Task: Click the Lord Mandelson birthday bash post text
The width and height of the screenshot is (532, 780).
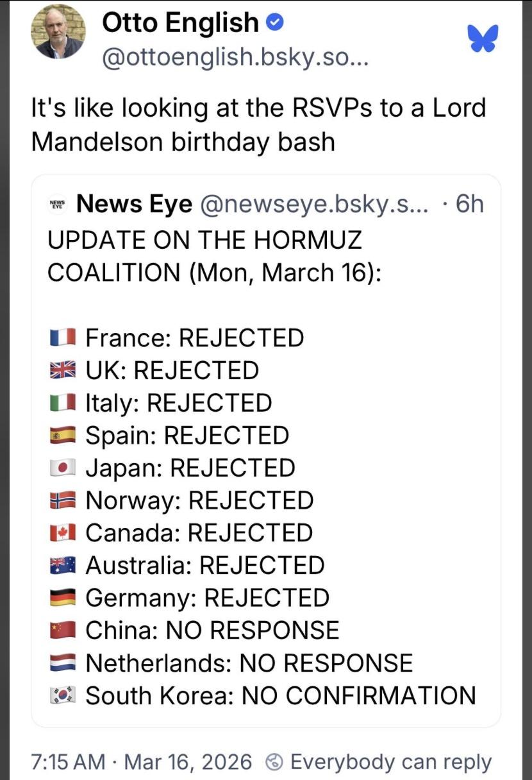Action: coord(258,124)
